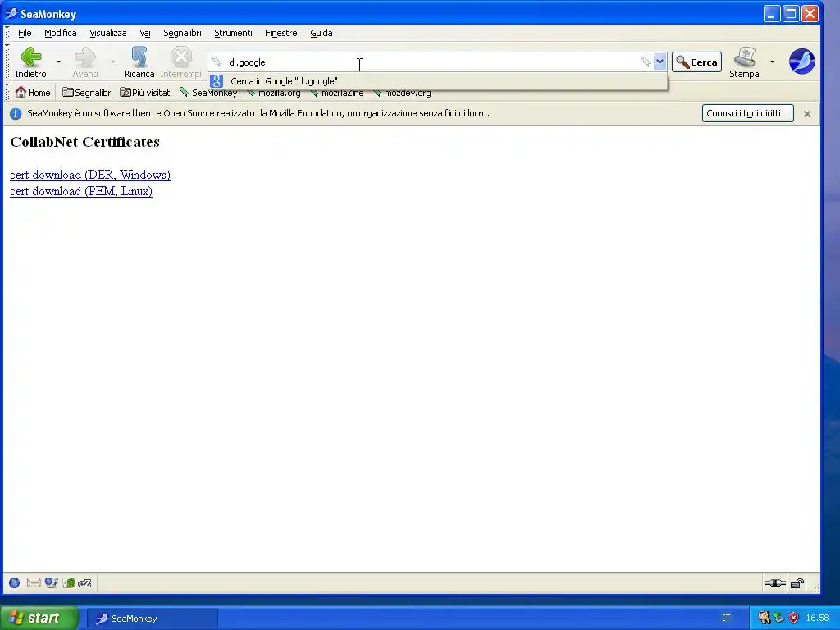Click the page icon left of dl.google
840x630 pixels.
[x=217, y=62]
